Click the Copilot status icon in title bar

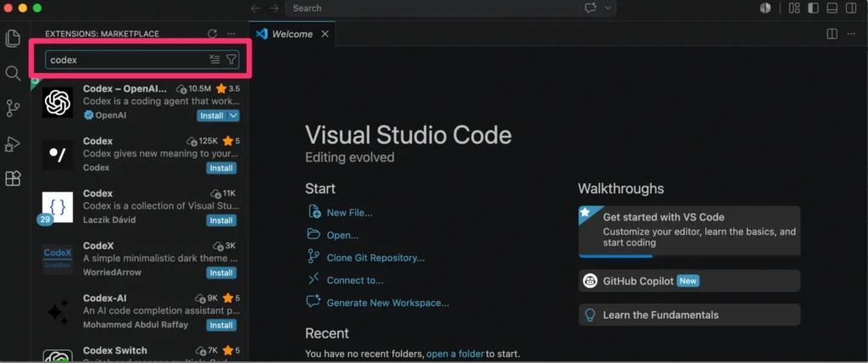[765, 8]
